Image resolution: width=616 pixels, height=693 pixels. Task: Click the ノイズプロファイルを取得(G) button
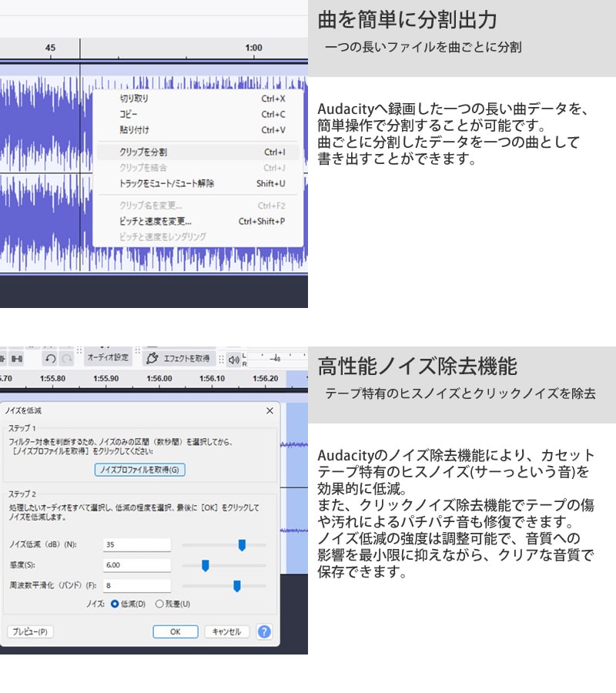pyautogui.click(x=139, y=470)
